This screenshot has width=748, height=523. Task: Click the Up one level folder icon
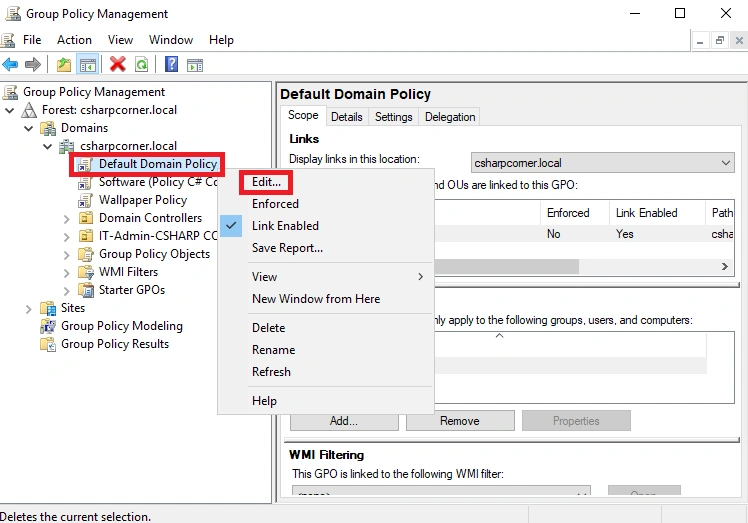click(x=63, y=64)
